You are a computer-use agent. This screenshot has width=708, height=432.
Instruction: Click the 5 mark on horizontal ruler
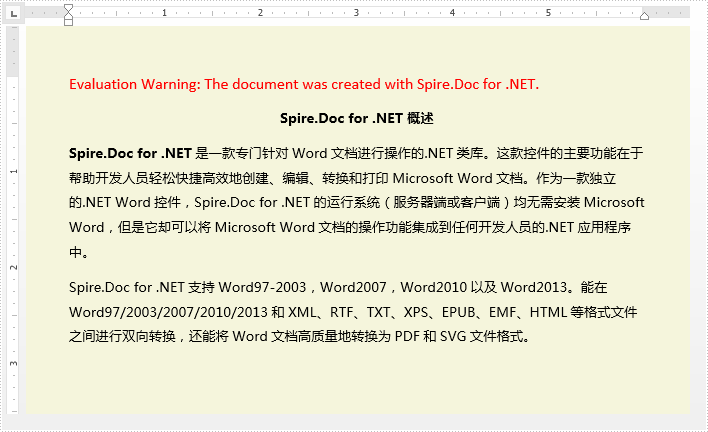(548, 13)
